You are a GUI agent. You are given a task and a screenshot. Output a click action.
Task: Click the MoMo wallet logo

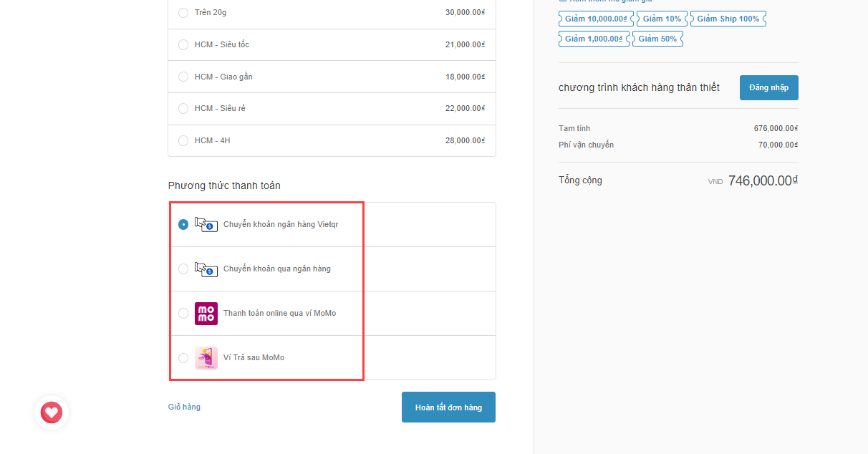pyautogui.click(x=206, y=314)
